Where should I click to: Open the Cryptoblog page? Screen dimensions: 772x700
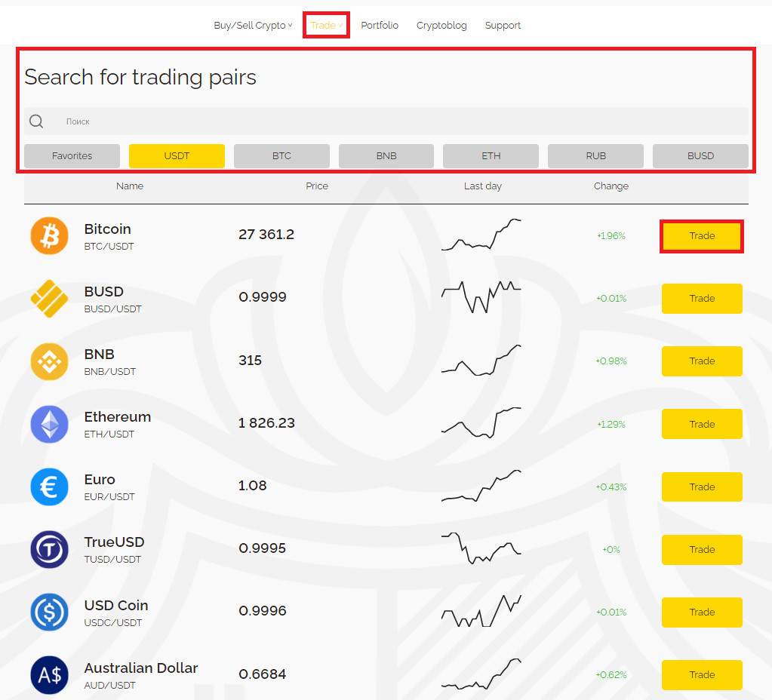pyautogui.click(x=441, y=25)
